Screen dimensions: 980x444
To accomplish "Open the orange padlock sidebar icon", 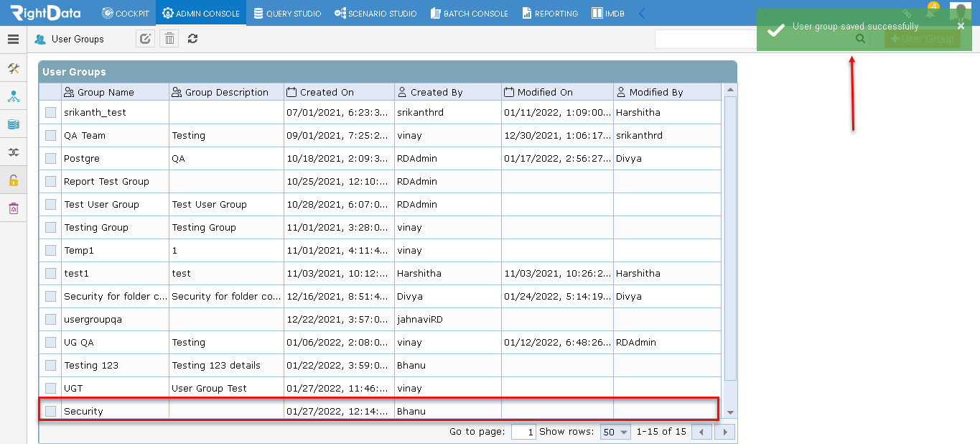I will point(13,180).
